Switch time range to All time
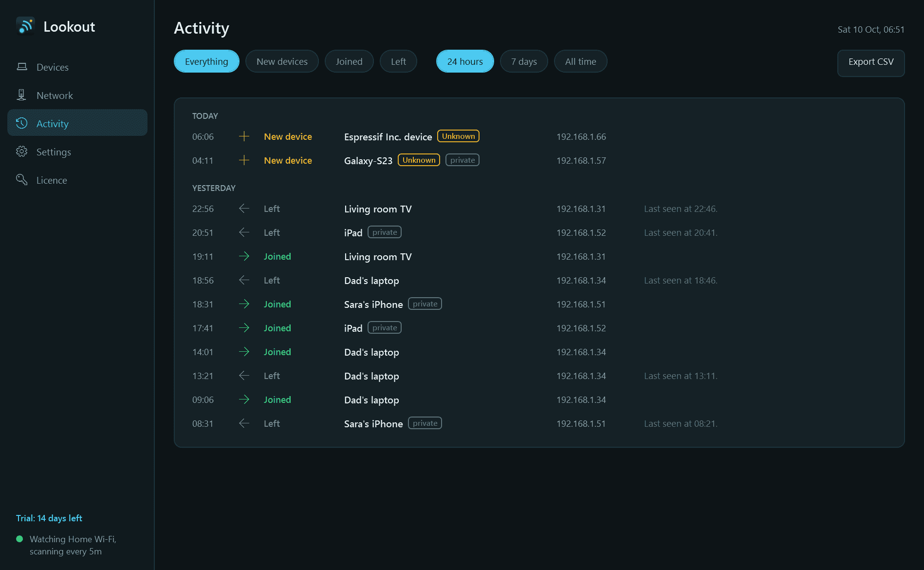The image size is (924, 570). click(x=580, y=61)
